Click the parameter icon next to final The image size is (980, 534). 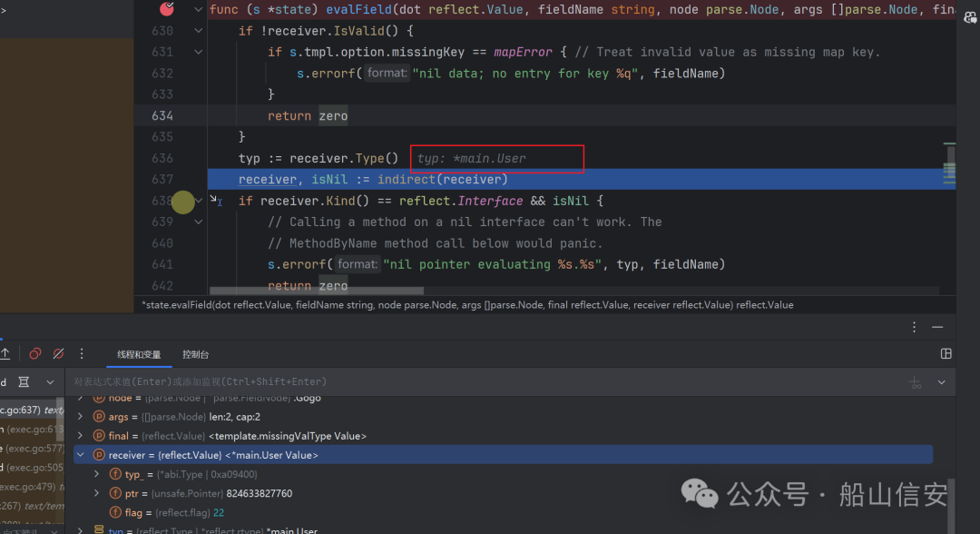click(x=99, y=436)
